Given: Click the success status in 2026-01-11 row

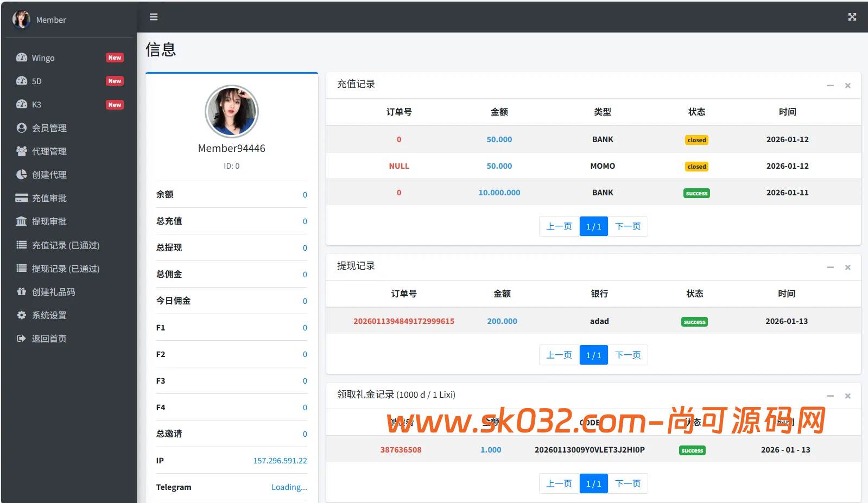Looking at the screenshot, I should click(696, 193).
